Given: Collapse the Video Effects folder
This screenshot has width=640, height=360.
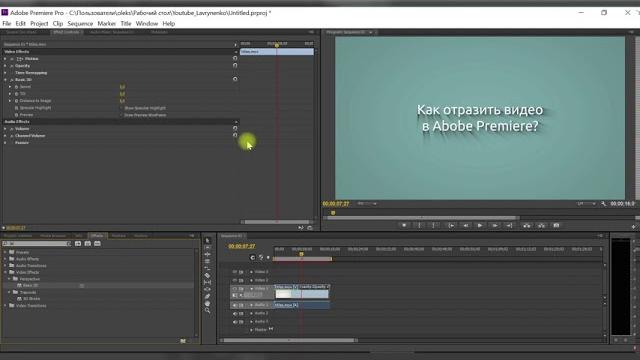Looking at the screenshot, I should pos(5,272).
